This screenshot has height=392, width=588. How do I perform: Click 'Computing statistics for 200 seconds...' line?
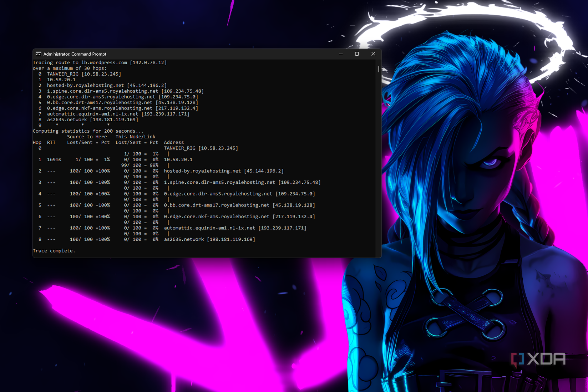click(88, 131)
